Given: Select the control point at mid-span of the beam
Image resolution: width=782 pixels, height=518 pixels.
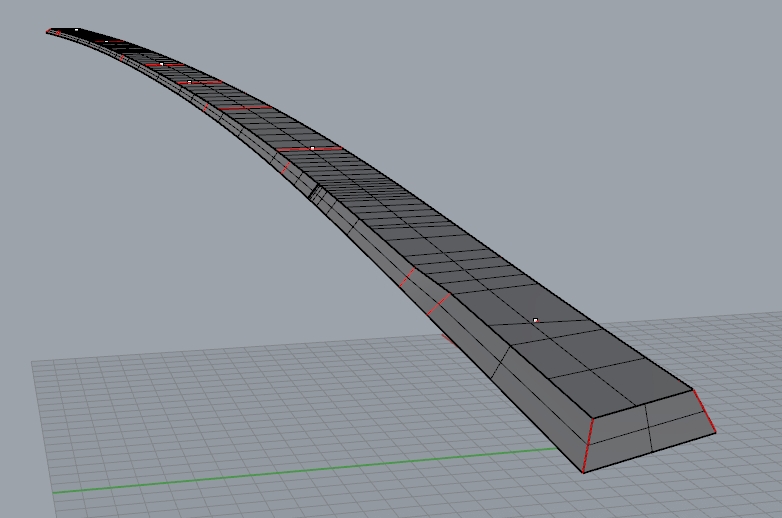Looking at the screenshot, I should 312,148.
